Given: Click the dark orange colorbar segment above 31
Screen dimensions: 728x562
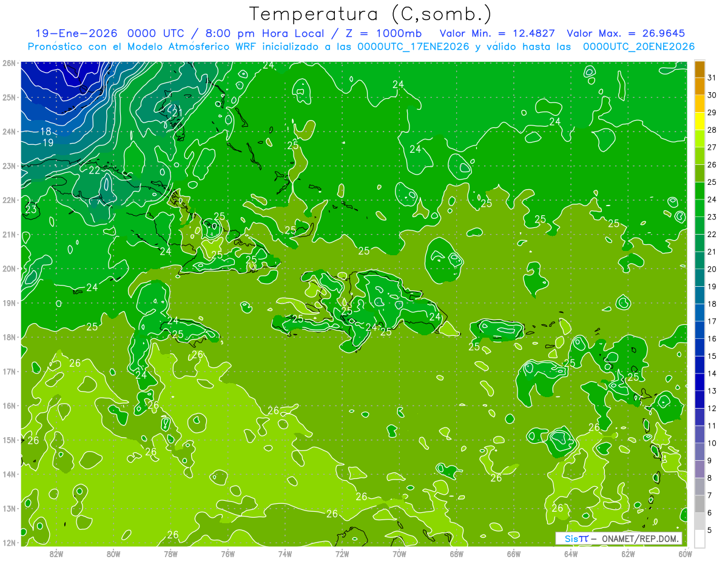Looking at the screenshot, I should click(699, 69).
